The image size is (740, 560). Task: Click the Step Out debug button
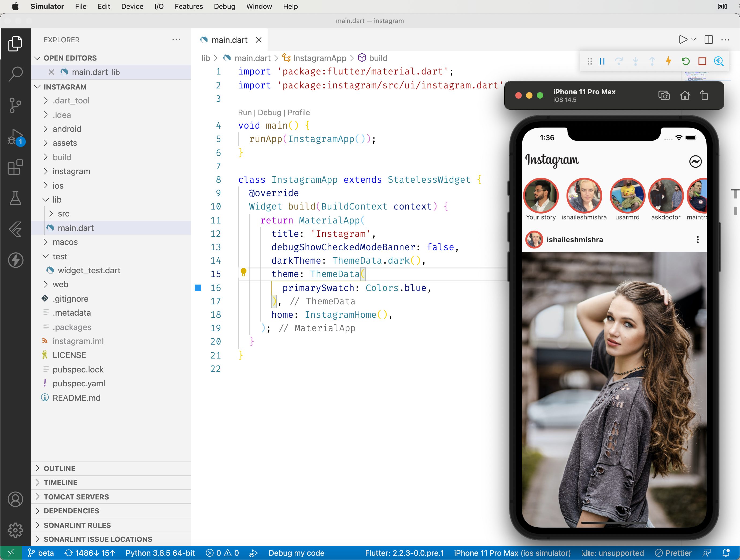(x=652, y=62)
